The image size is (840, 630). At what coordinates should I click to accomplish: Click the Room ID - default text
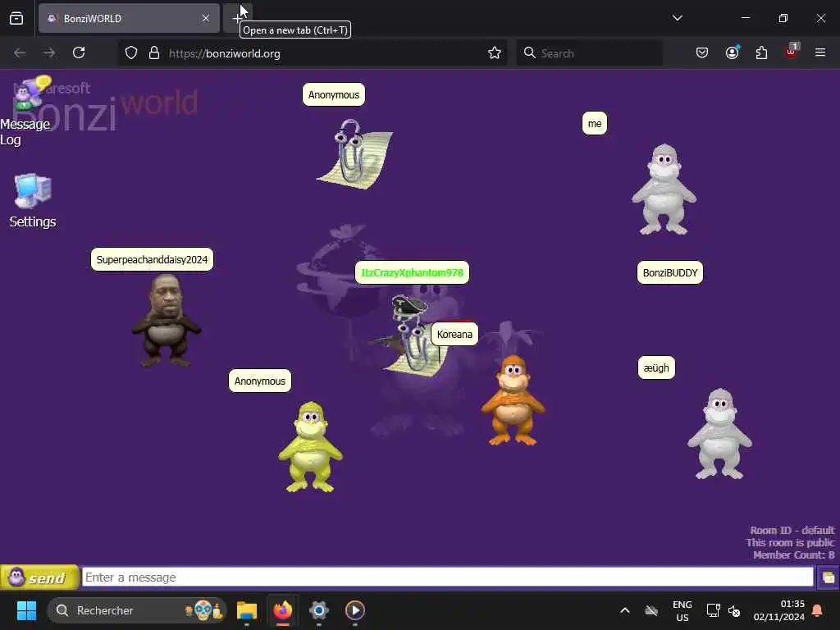(792, 531)
